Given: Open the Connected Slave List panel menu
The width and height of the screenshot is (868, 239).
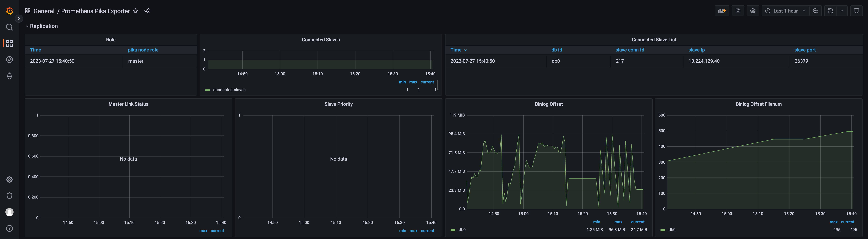Looking at the screenshot, I should (654, 40).
